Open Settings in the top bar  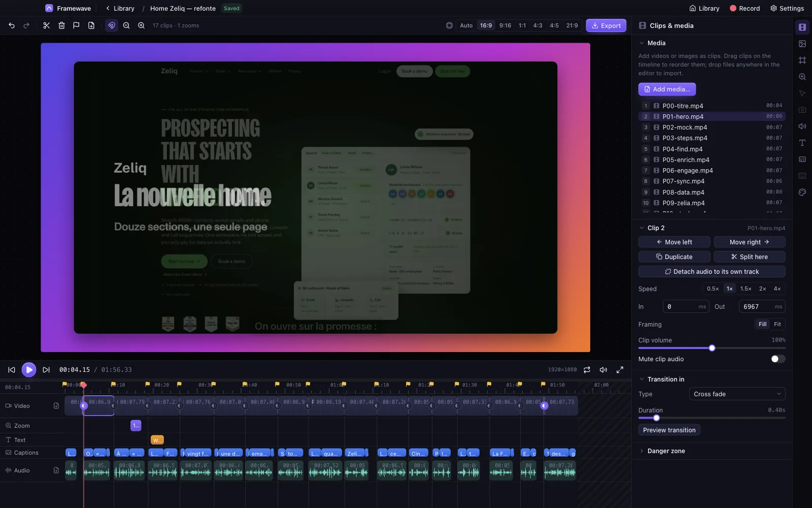787,9
